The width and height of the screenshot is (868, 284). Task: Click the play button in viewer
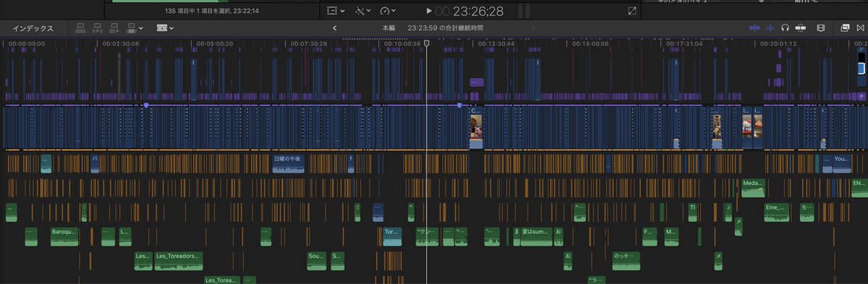(x=429, y=11)
